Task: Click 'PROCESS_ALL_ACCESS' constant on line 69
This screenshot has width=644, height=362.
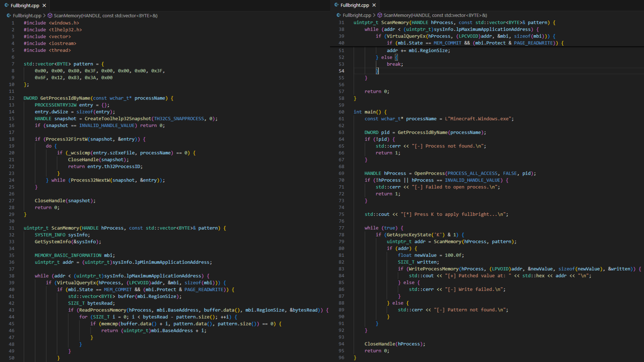Action: click(473, 173)
